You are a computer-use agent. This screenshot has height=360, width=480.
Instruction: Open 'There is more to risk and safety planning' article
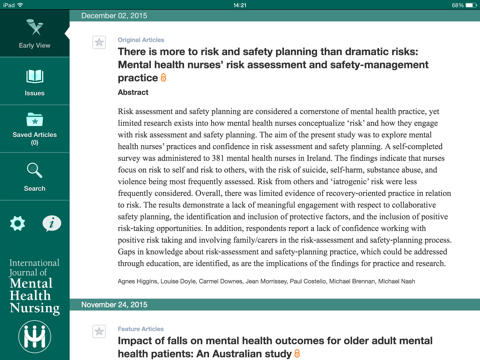(x=273, y=65)
